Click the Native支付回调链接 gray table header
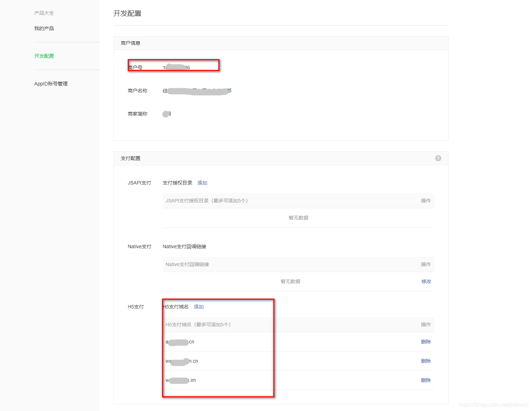Viewport: 532px width, 411px height. 187,264
